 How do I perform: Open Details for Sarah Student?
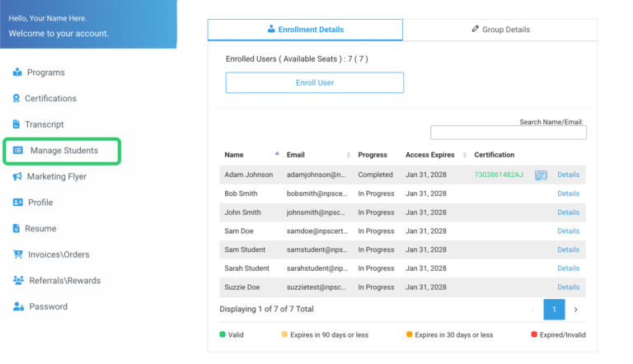[568, 268]
